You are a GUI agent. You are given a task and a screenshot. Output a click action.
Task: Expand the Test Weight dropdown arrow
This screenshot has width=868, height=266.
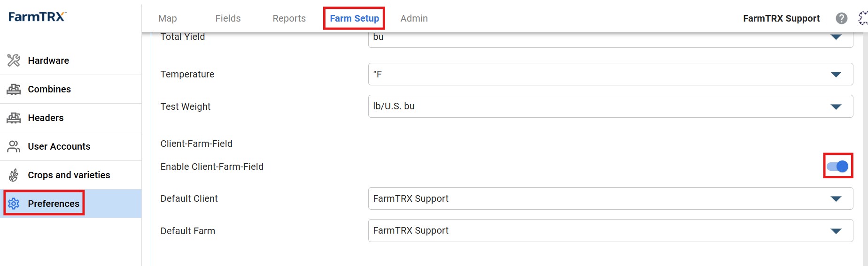[836, 106]
